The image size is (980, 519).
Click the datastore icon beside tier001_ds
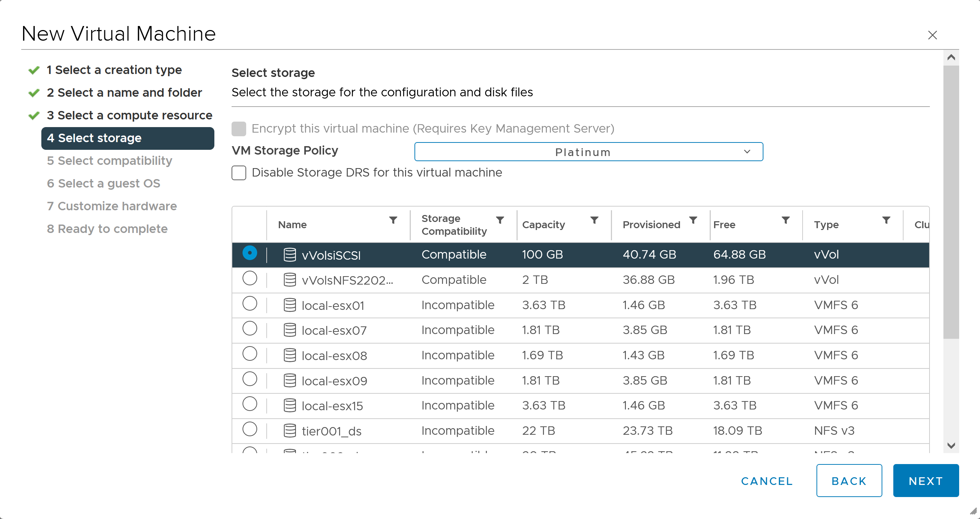pyautogui.click(x=289, y=431)
